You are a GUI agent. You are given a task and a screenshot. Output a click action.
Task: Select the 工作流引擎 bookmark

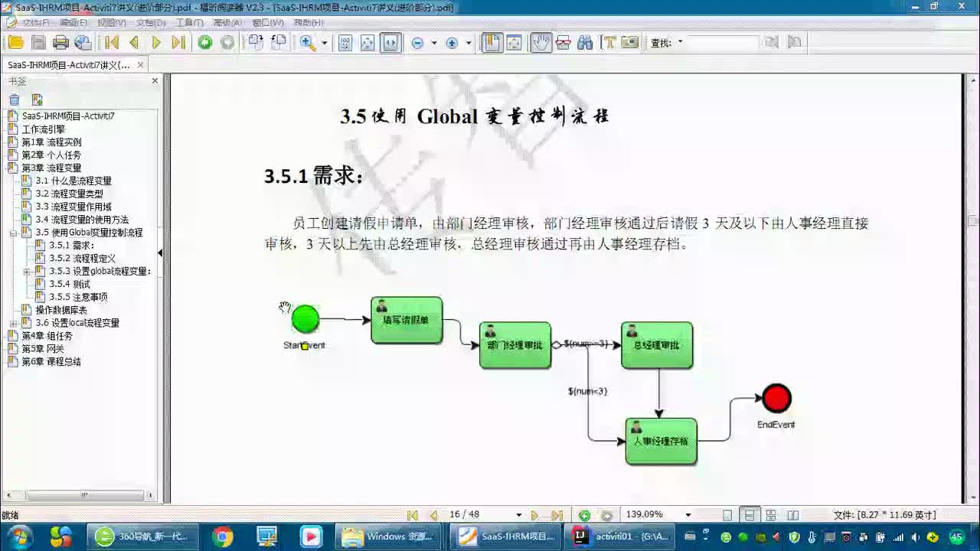(43, 129)
